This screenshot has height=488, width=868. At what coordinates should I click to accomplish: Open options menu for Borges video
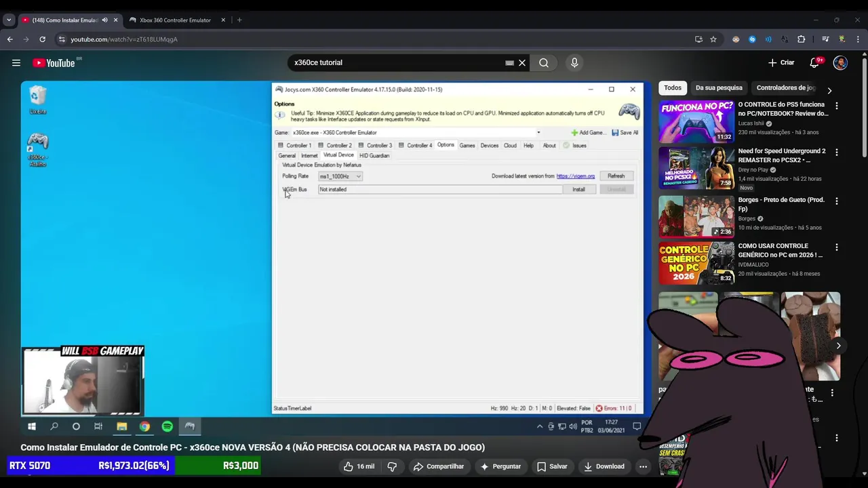click(x=837, y=201)
